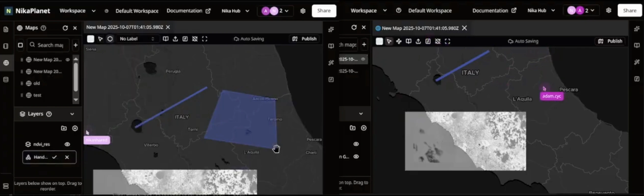Viewport: 644px width, 196px height.
Task: Open the database icon in left sidebar
Action: [6, 80]
